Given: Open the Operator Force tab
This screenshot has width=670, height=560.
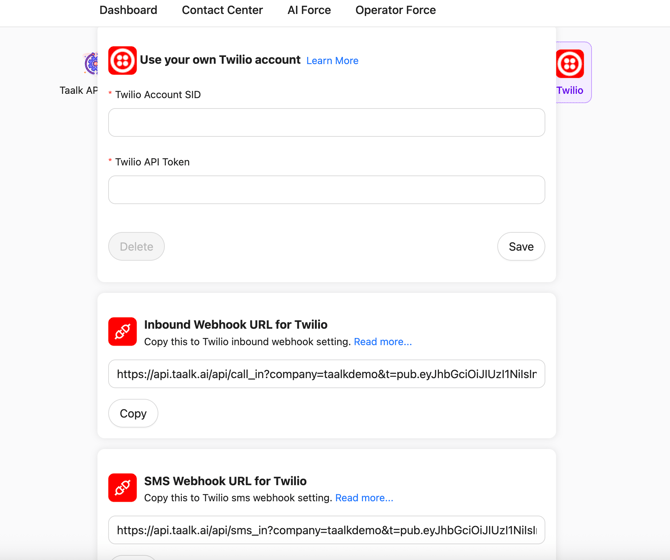Looking at the screenshot, I should pos(395,10).
